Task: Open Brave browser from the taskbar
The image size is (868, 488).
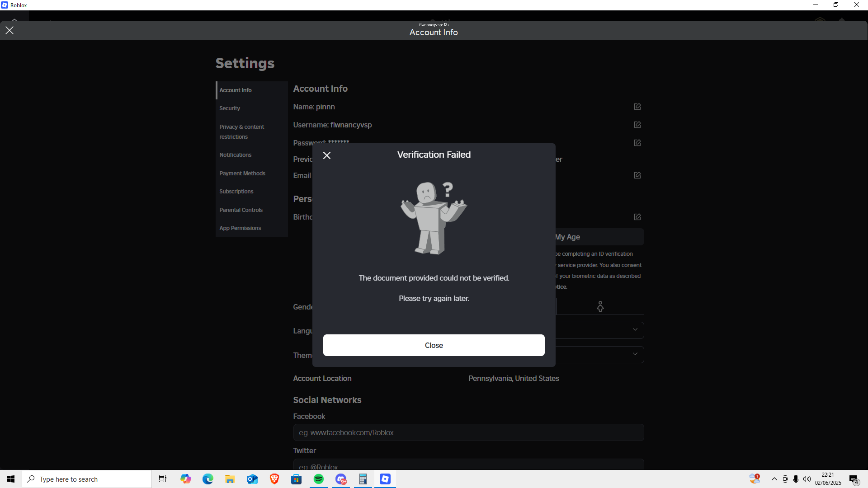Action: click(274, 479)
